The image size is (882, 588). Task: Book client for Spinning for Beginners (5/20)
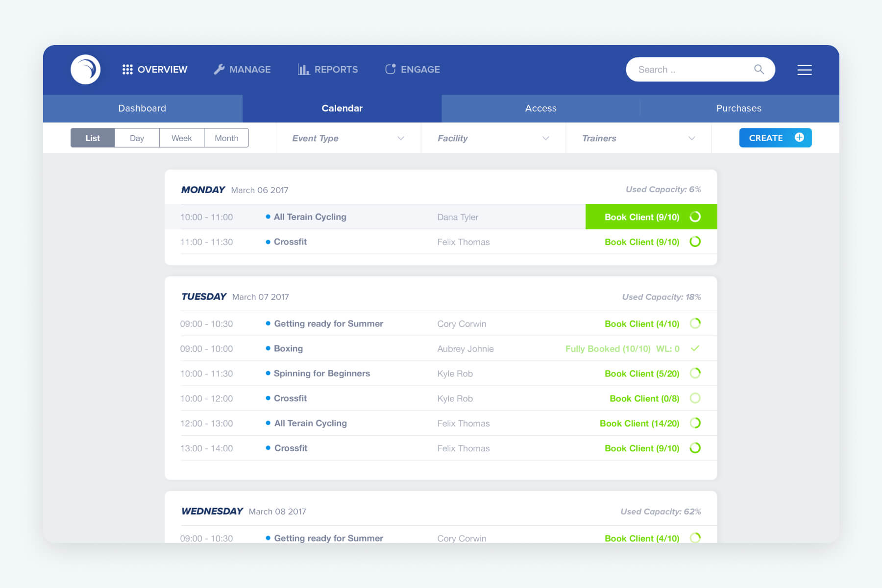click(642, 374)
